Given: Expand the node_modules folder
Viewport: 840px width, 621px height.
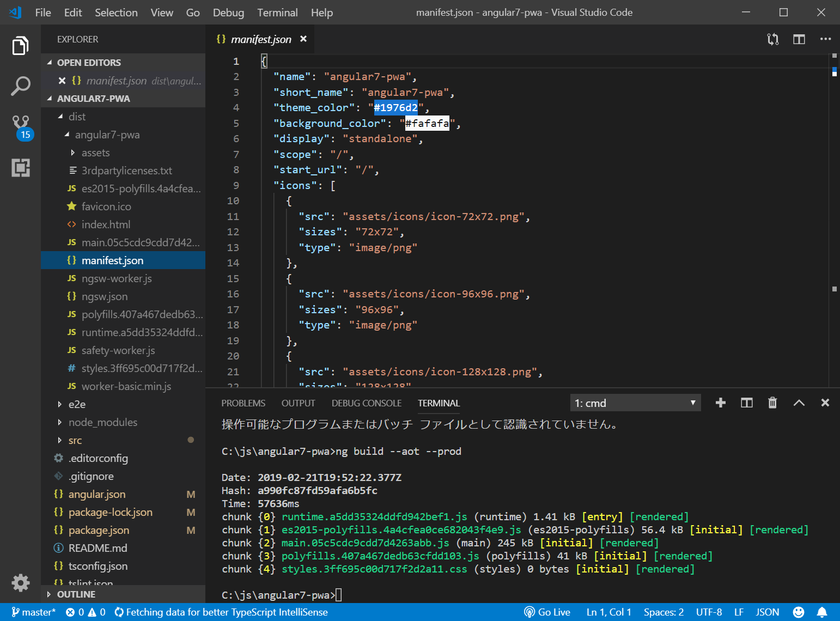Looking at the screenshot, I should 102,422.
